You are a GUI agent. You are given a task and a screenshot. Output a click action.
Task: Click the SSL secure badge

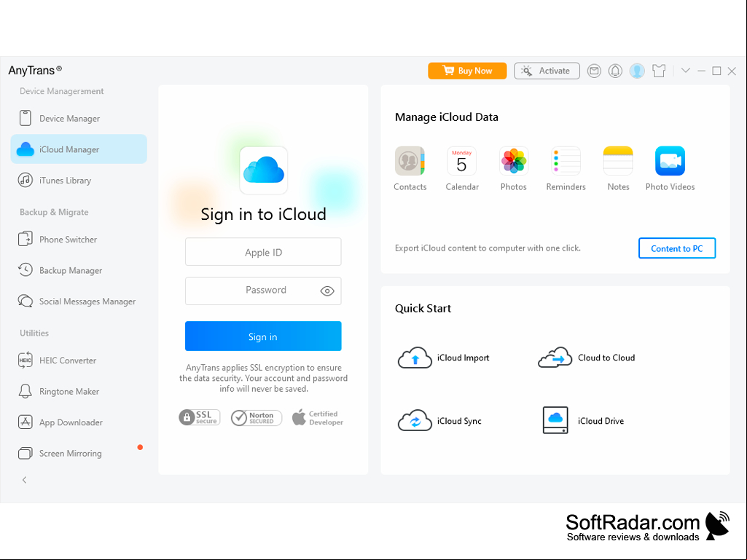(199, 417)
